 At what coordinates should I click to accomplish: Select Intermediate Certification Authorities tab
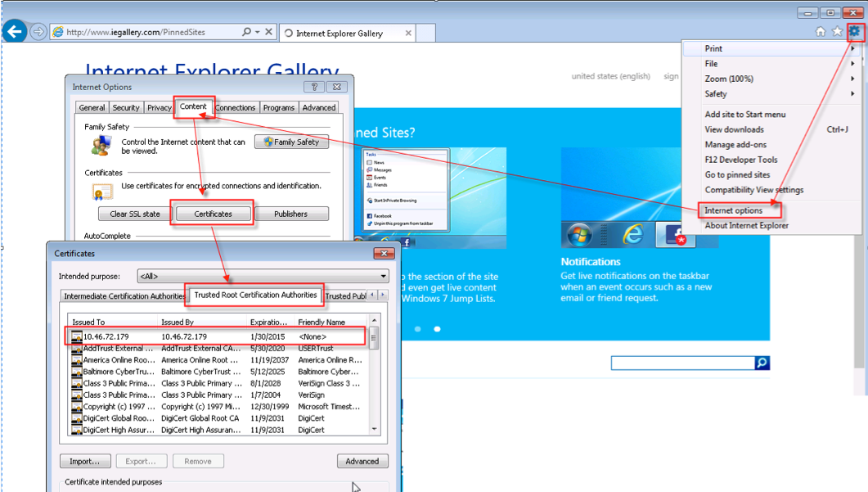[x=124, y=296]
